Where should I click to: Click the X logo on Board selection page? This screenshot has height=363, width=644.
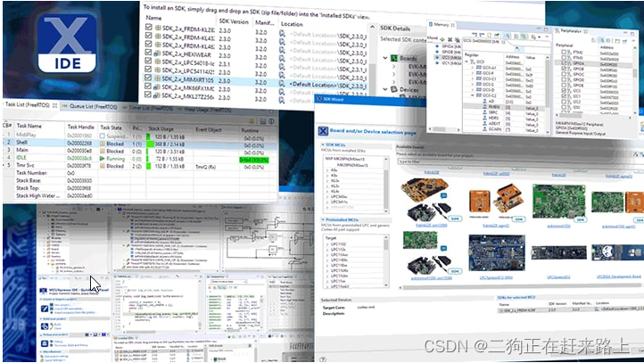coord(323,131)
